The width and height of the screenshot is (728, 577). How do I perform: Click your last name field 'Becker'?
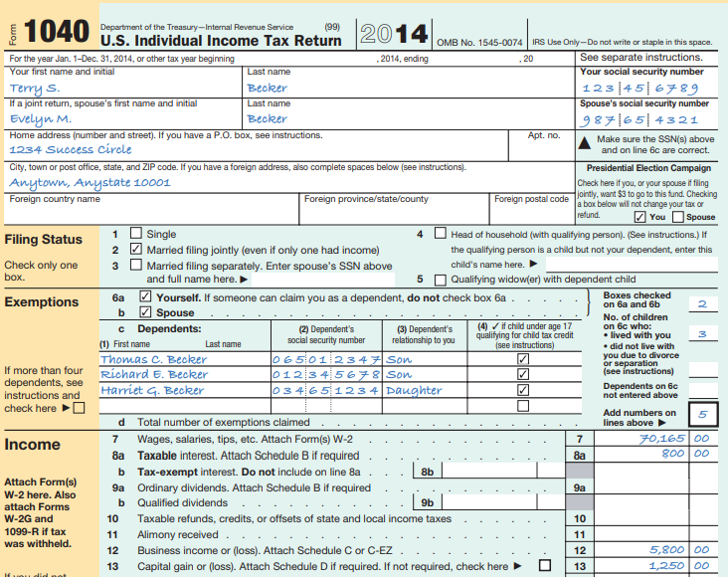pyautogui.click(x=409, y=83)
